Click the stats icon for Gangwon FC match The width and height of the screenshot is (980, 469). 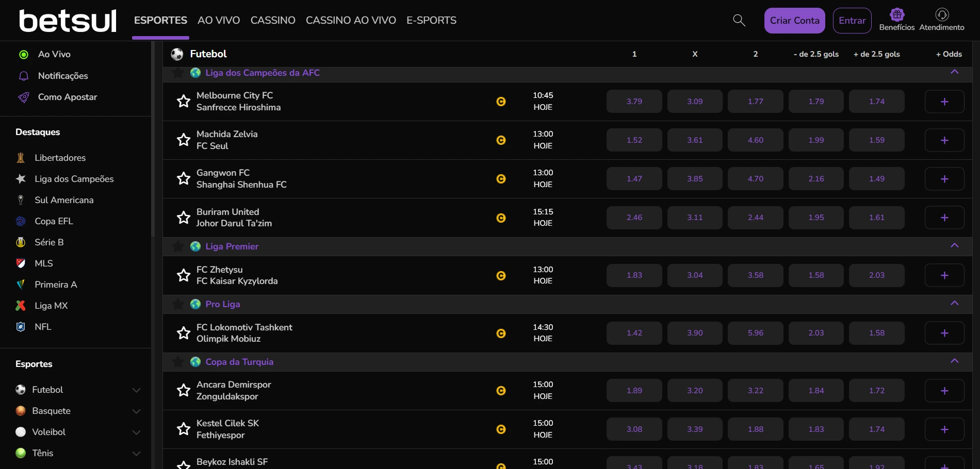point(501,179)
